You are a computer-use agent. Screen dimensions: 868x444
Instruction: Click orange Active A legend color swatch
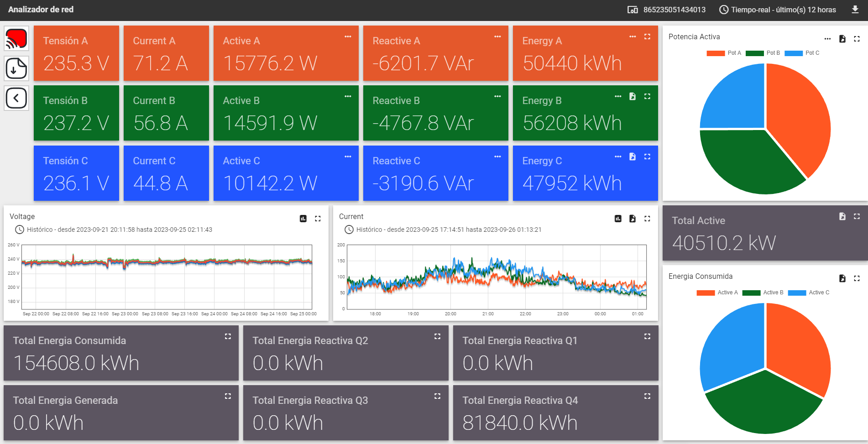[x=706, y=293]
